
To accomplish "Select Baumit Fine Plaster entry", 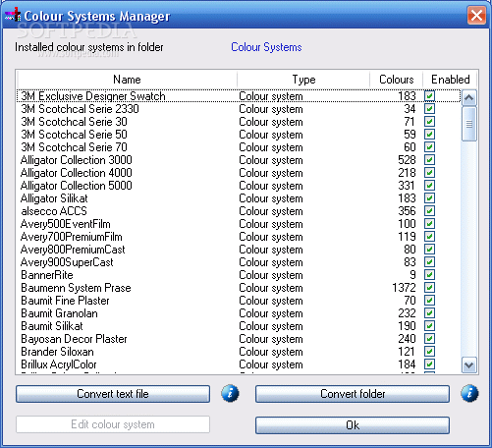I will 239,301.
